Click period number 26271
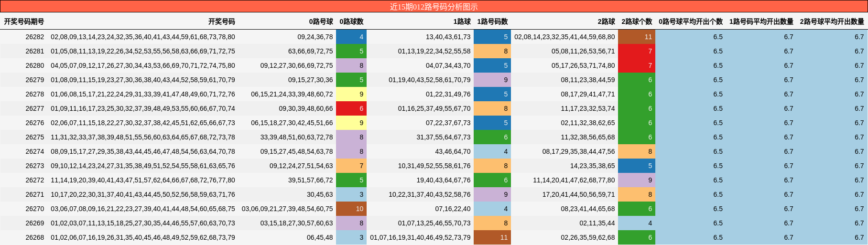The height and width of the screenshot is (245, 868). pyautogui.click(x=35, y=194)
